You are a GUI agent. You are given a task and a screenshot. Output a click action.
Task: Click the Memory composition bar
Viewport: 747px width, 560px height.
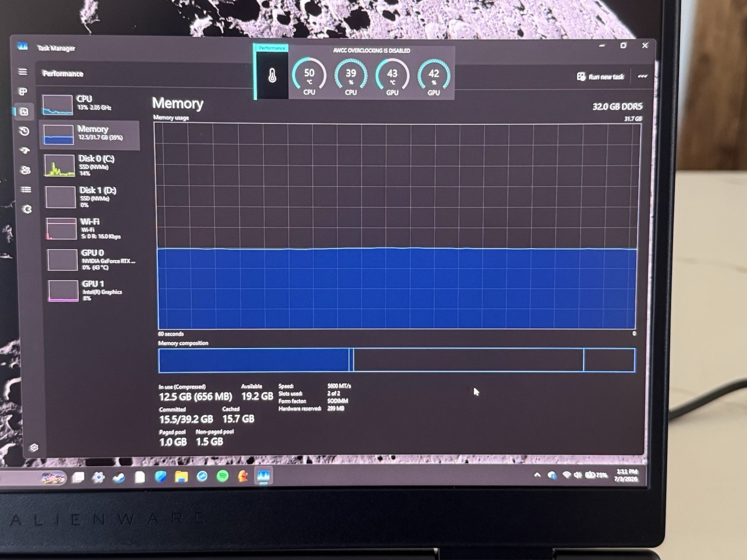[x=397, y=360]
